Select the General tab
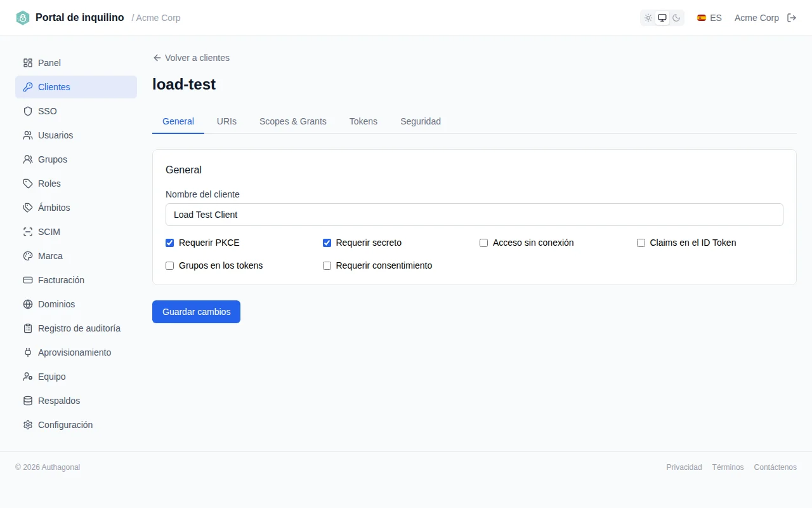Image resolution: width=812 pixels, height=508 pixels. pyautogui.click(x=178, y=121)
